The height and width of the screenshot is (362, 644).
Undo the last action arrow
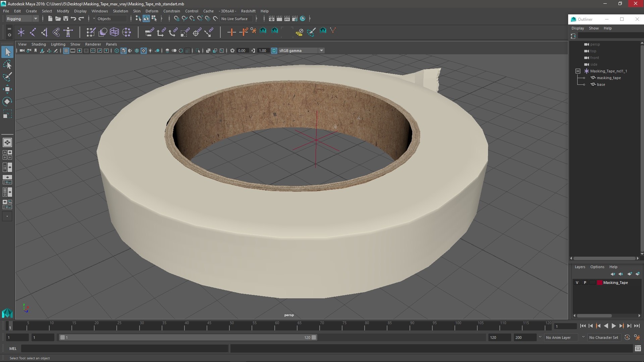tap(73, 19)
